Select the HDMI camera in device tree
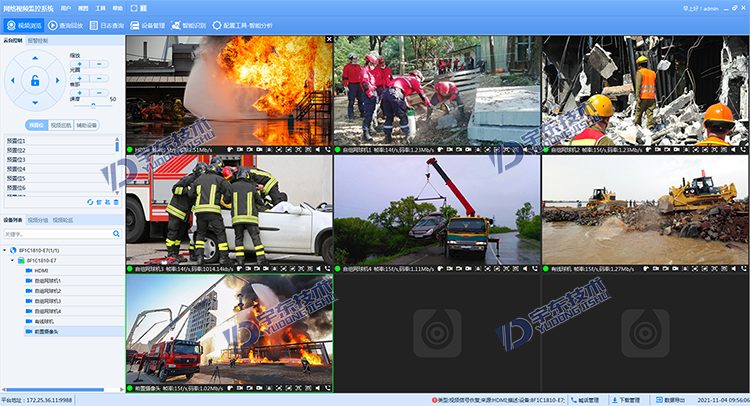 point(41,270)
